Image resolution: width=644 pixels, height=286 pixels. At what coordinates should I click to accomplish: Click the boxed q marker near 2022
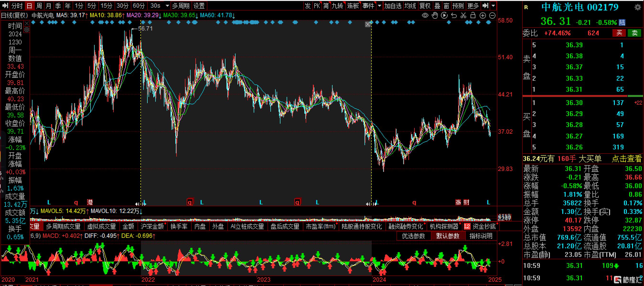pyautogui.click(x=190, y=202)
